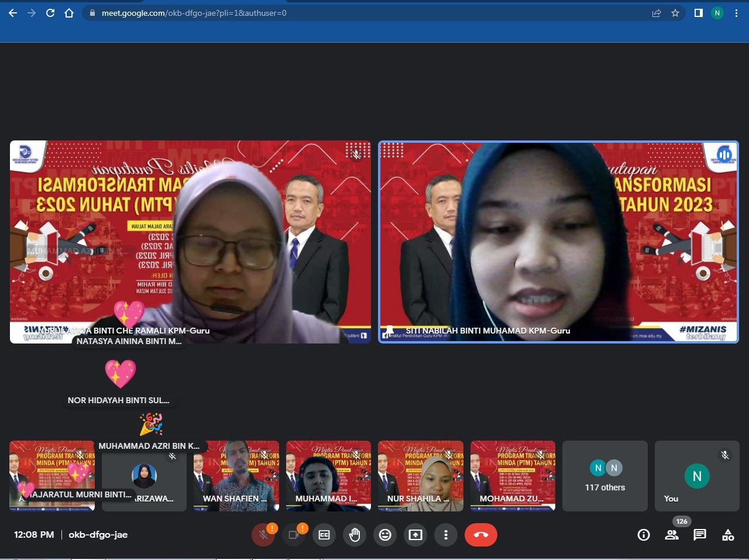Open the browser side panel
This screenshot has width=749, height=560.
tap(698, 13)
